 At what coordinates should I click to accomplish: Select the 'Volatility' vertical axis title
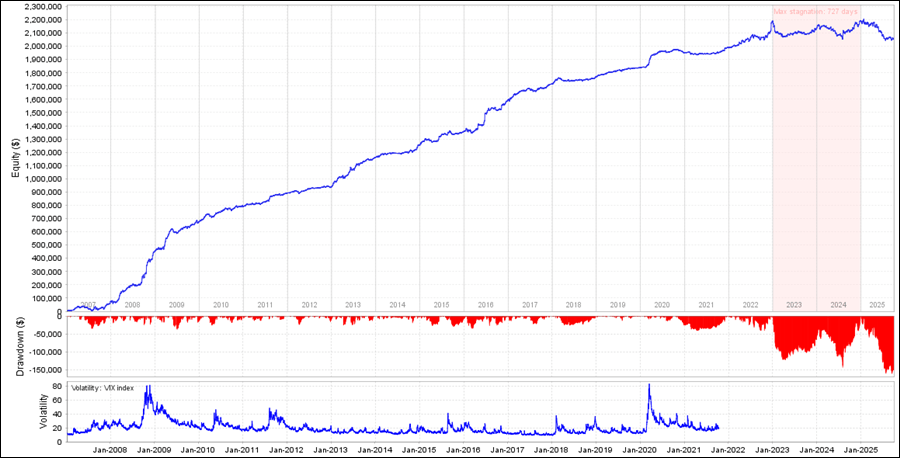[41, 411]
